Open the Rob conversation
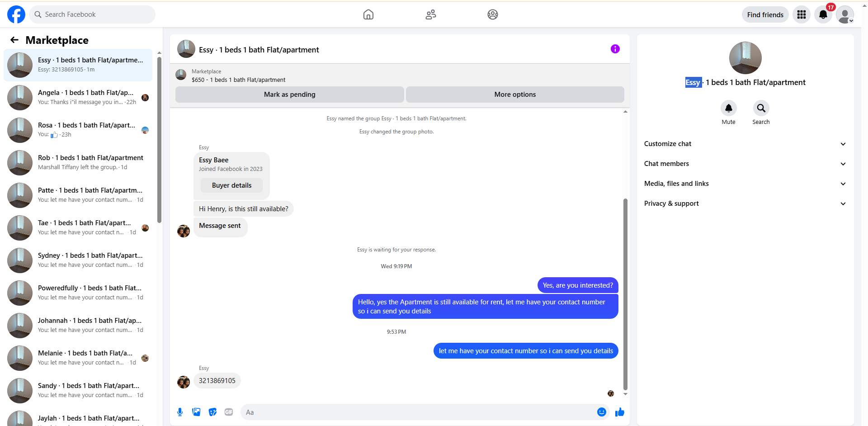The image size is (868, 426). (78, 163)
